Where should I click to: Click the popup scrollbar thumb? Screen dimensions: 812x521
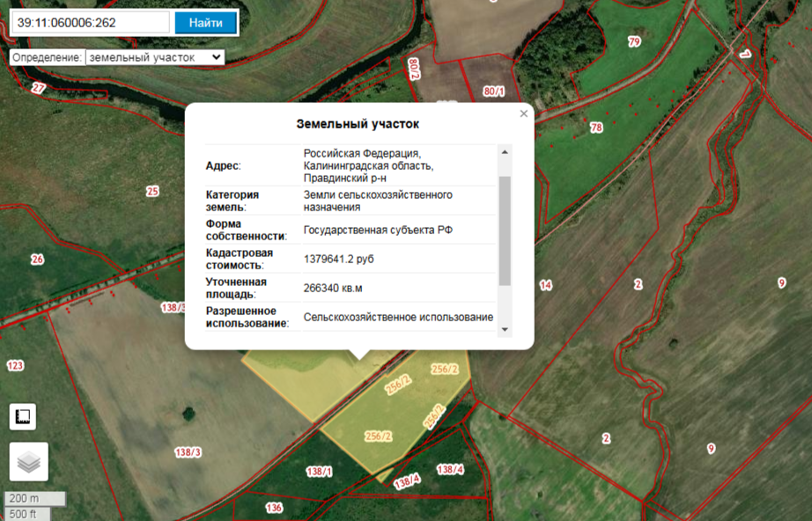coord(505,229)
